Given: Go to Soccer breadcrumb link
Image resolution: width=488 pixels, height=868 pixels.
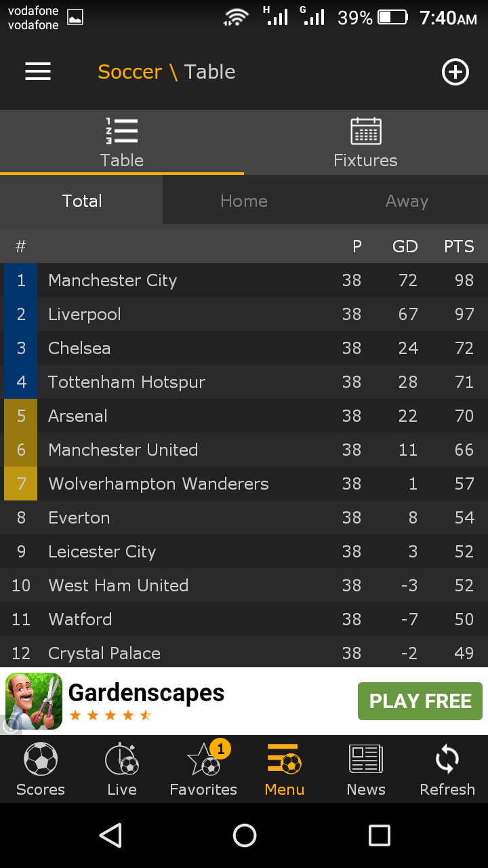Looking at the screenshot, I should [130, 72].
